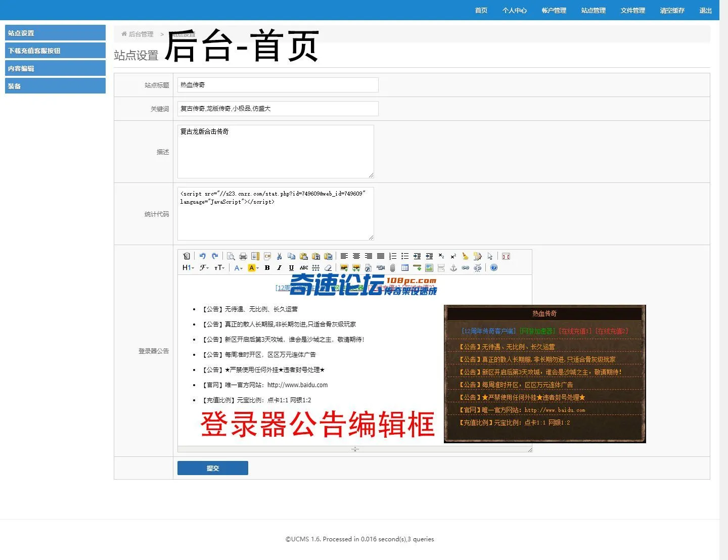
Task: Click the Clear HTML broom icon
Action: 465,256
